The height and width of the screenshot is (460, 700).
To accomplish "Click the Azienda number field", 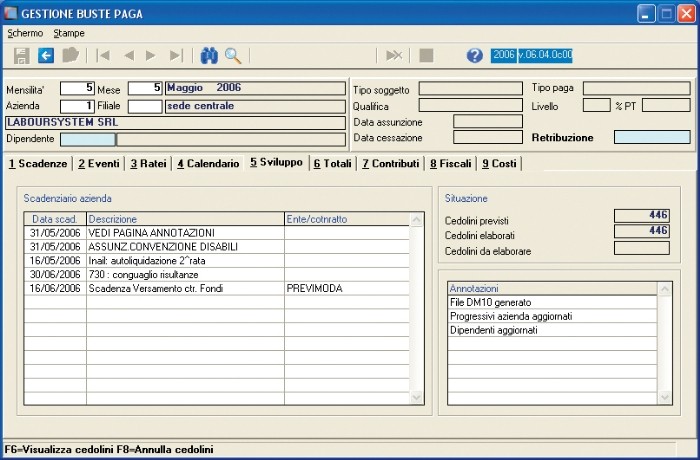I will point(77,106).
